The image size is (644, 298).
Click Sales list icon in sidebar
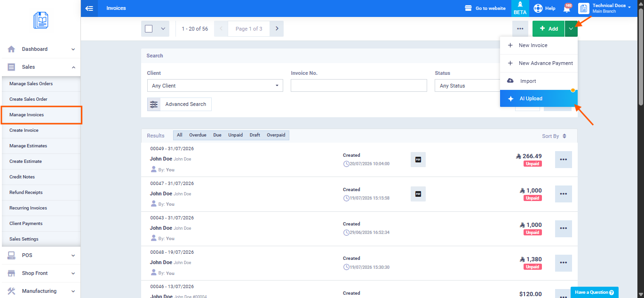[x=12, y=67]
